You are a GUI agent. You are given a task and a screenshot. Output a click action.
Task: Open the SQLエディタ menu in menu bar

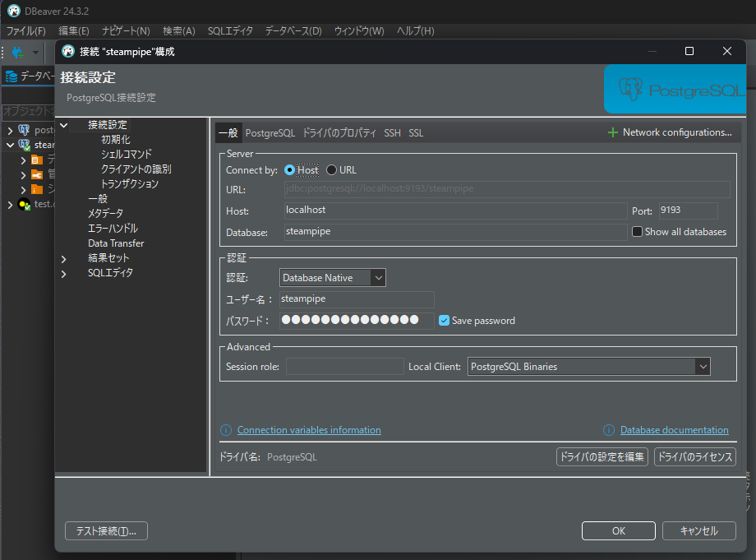pyautogui.click(x=230, y=31)
